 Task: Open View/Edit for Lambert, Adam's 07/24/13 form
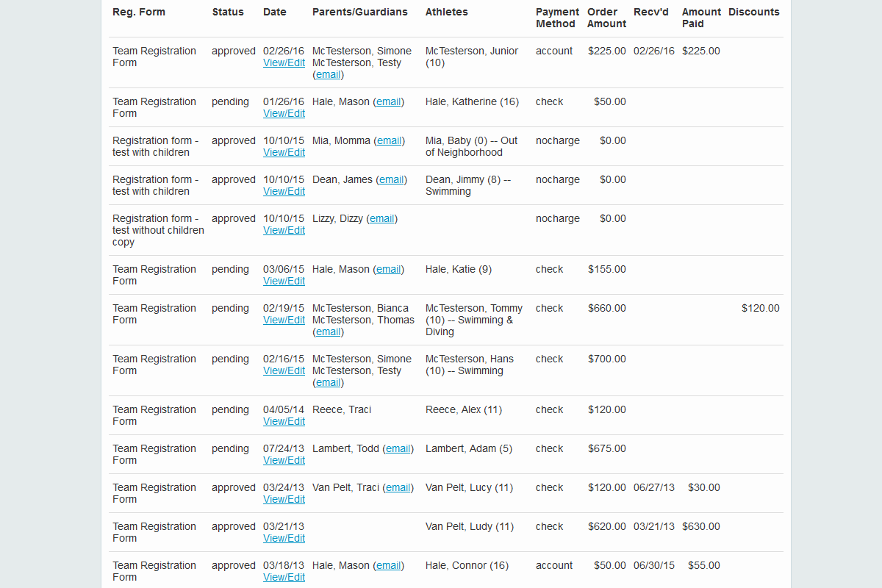[284, 461]
